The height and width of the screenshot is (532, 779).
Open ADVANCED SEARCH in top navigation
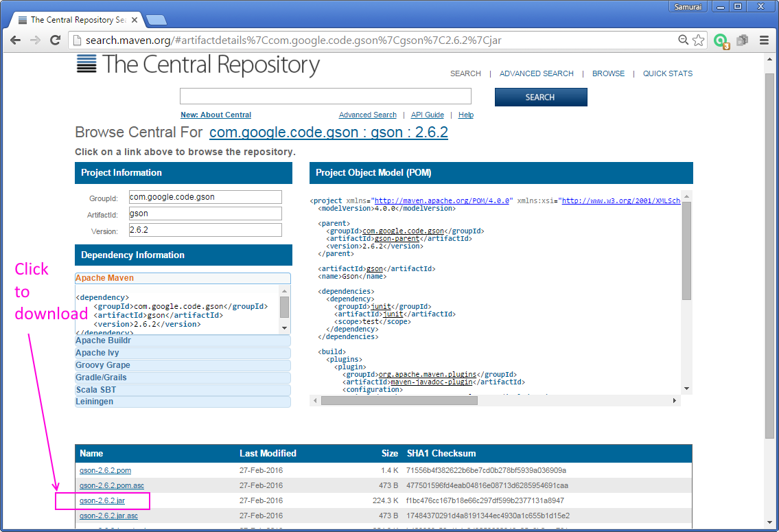coord(537,73)
